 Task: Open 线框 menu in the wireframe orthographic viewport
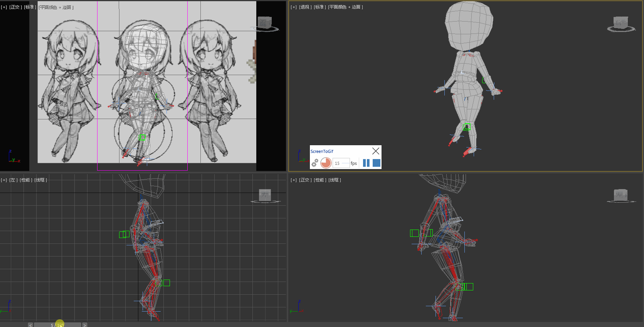[335, 180]
